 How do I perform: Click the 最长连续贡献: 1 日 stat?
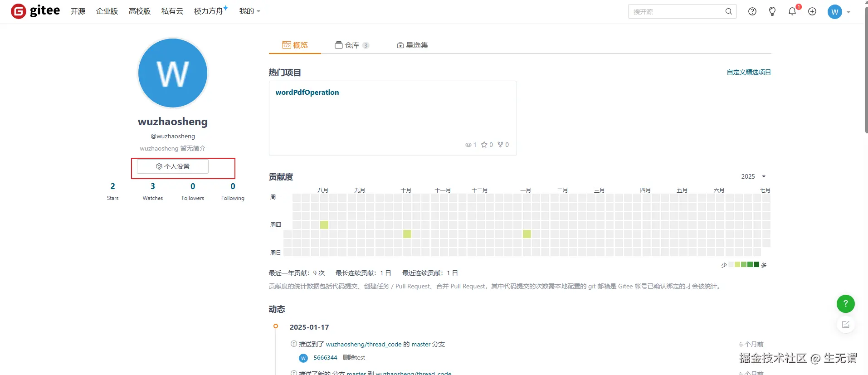[363, 273]
